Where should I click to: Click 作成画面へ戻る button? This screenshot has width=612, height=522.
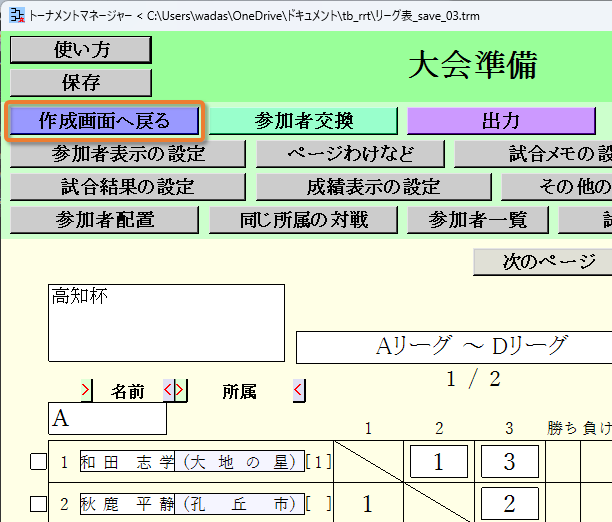pyautogui.click(x=104, y=121)
